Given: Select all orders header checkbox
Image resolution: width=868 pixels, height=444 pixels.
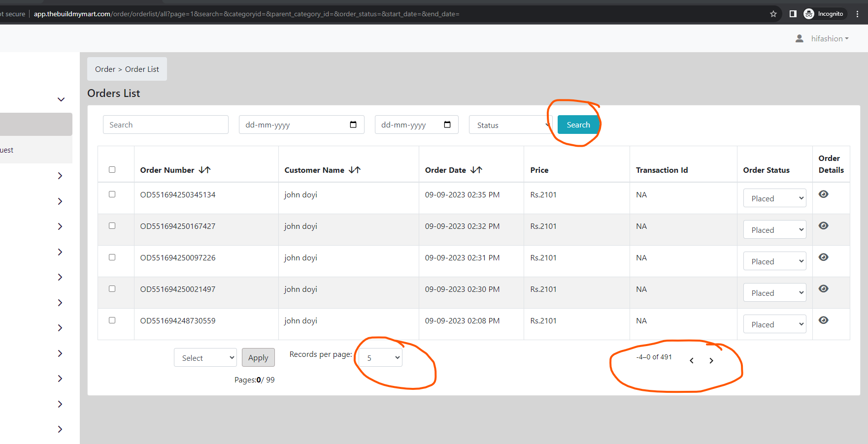Looking at the screenshot, I should tap(112, 170).
